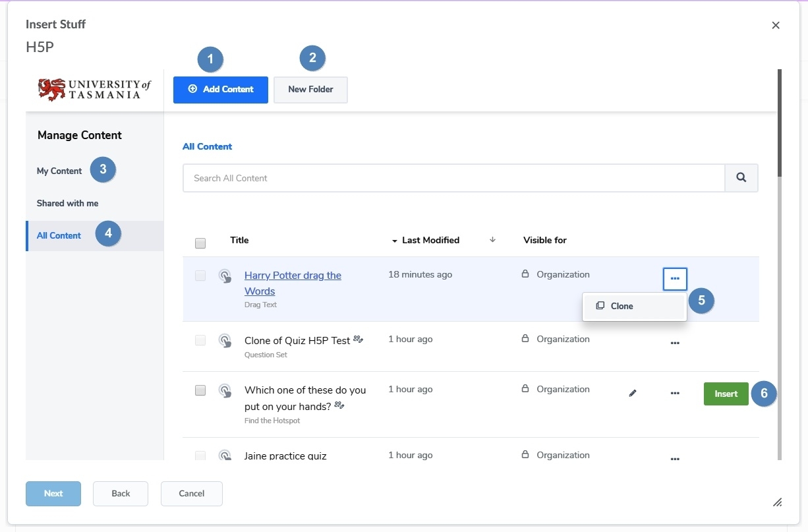Click the lock icon on Harry Potter row
The height and width of the screenshot is (532, 808).
pos(525,274)
